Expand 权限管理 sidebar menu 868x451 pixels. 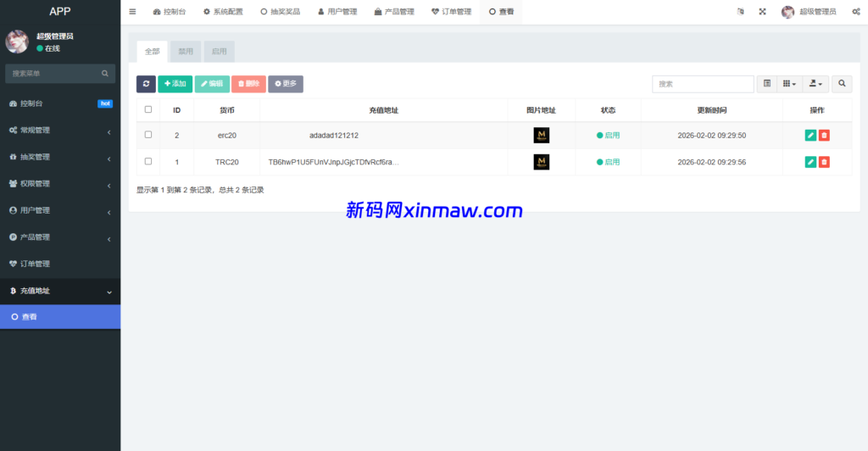click(60, 184)
